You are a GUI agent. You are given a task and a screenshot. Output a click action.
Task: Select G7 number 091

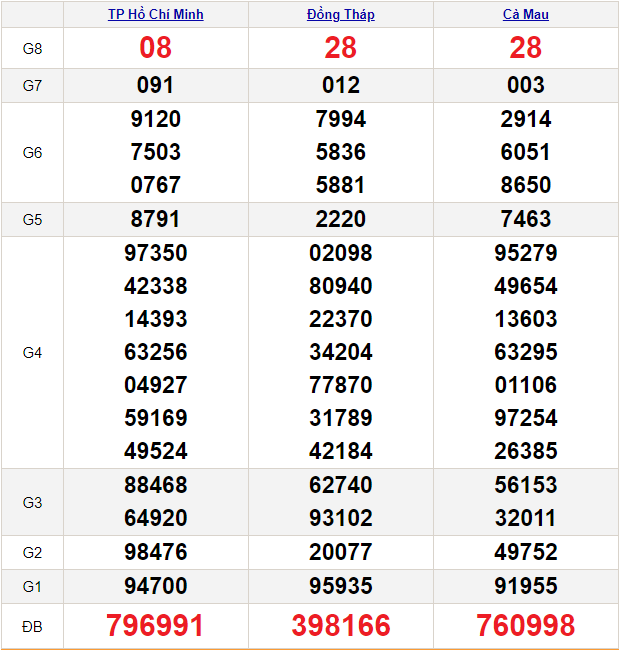tap(155, 86)
